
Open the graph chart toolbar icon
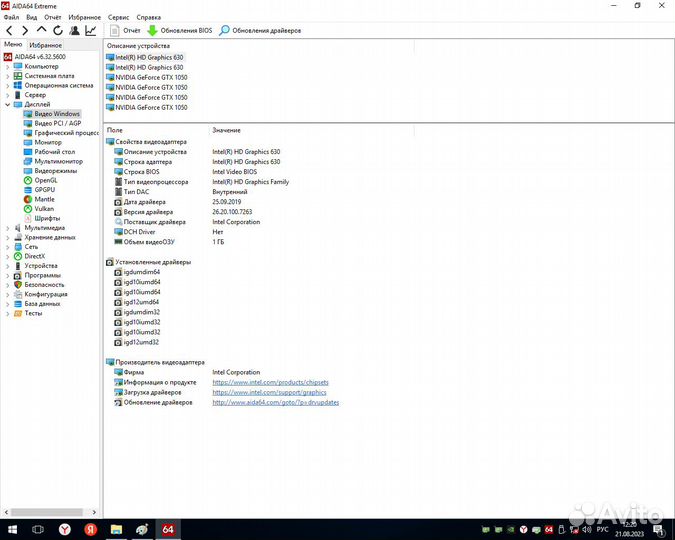[x=90, y=31]
